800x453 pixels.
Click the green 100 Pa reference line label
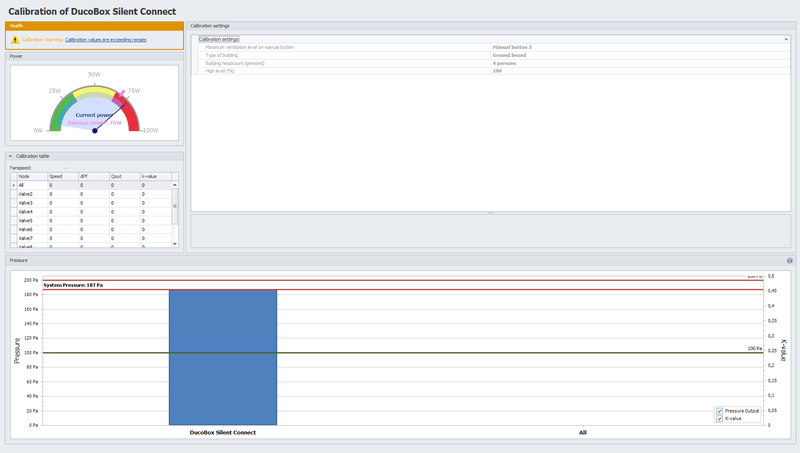pyautogui.click(x=755, y=348)
